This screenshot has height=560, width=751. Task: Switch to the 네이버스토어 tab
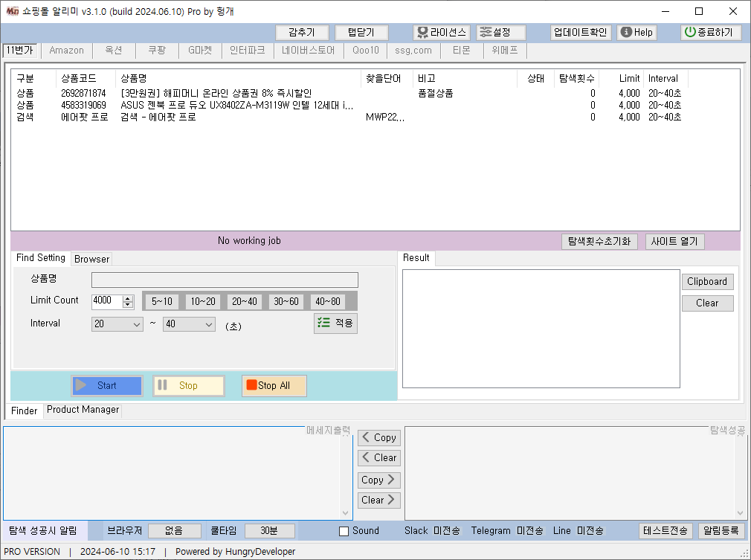pyautogui.click(x=309, y=51)
